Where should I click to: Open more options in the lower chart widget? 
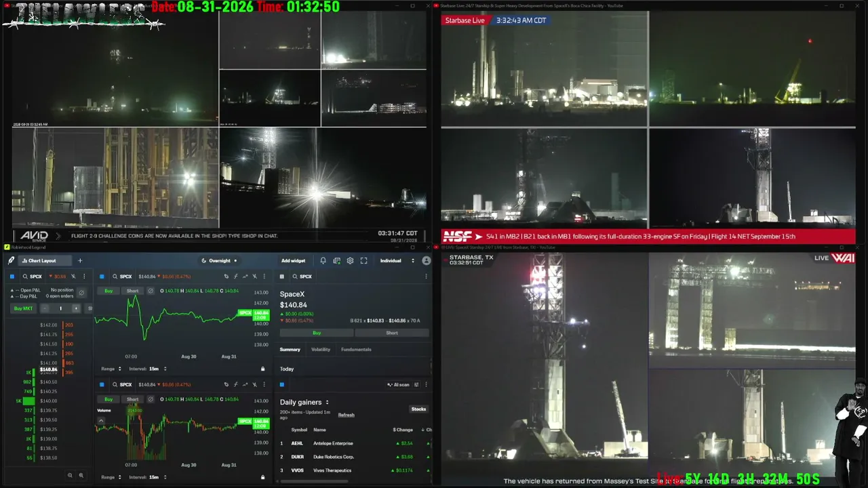(264, 384)
